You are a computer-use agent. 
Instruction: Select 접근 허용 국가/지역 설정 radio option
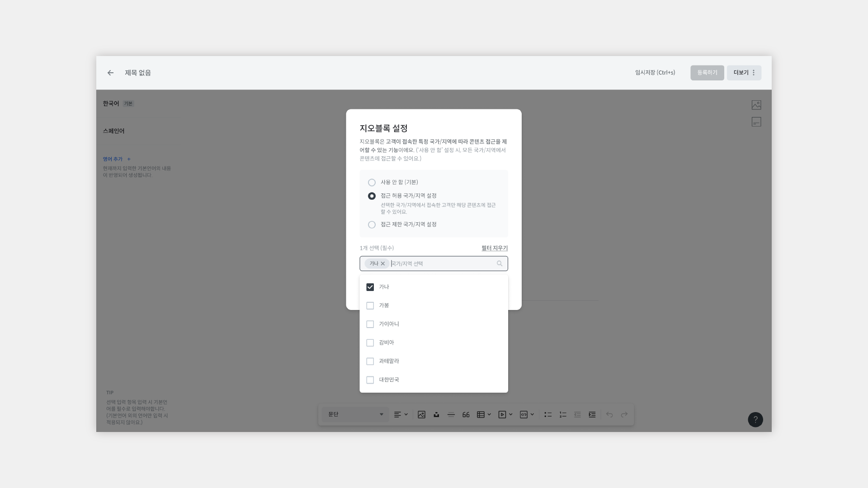click(372, 196)
